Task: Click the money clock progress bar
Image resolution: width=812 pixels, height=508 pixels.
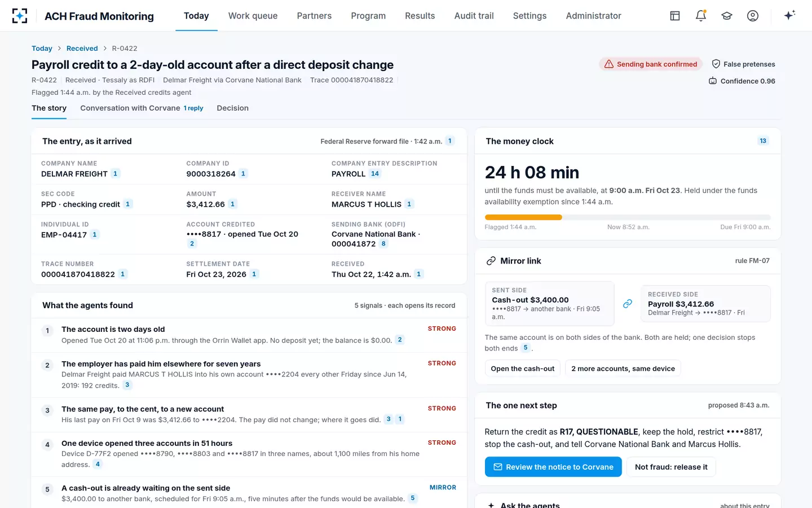Action: (x=628, y=217)
